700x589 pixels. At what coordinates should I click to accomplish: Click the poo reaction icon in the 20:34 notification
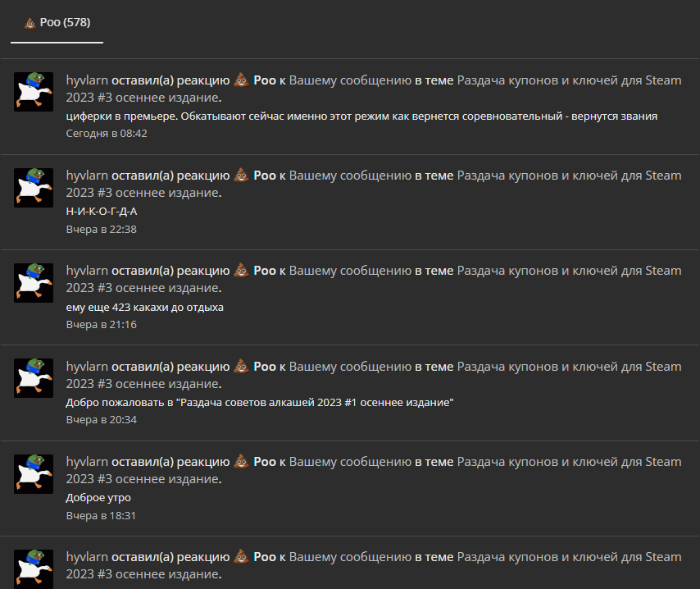[x=242, y=366]
